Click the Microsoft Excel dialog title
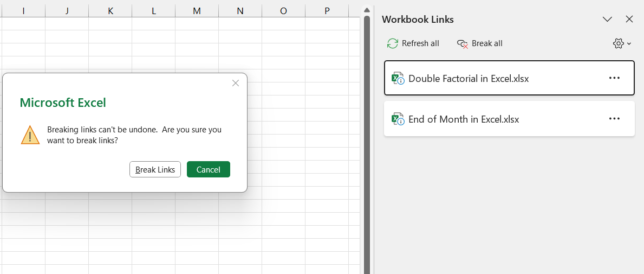This screenshot has width=644, height=274. (63, 103)
